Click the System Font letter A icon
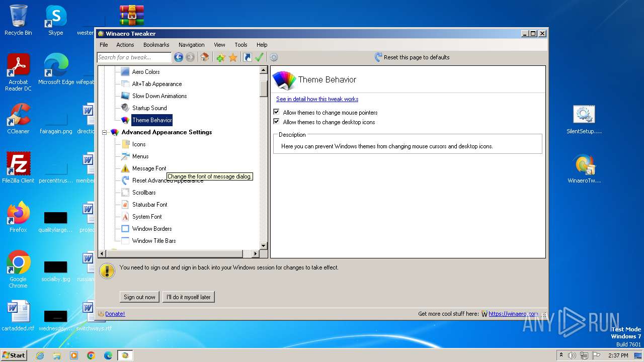The image size is (644, 362). 125,217
